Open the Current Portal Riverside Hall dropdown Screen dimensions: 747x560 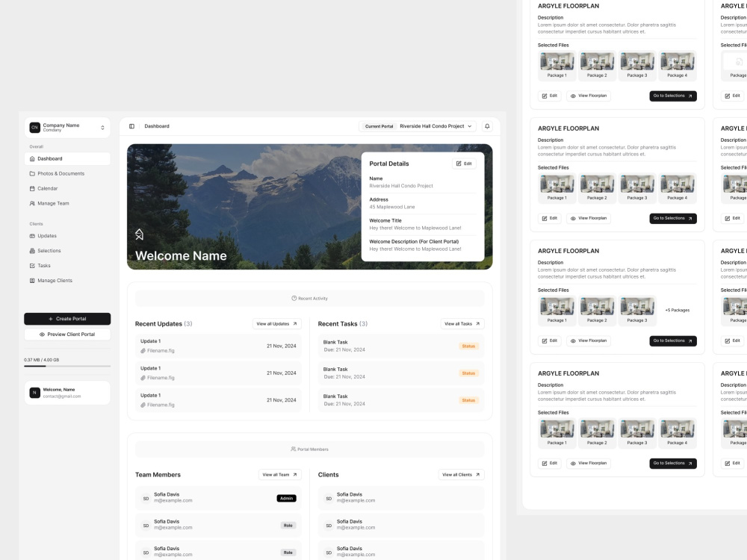[418, 126]
